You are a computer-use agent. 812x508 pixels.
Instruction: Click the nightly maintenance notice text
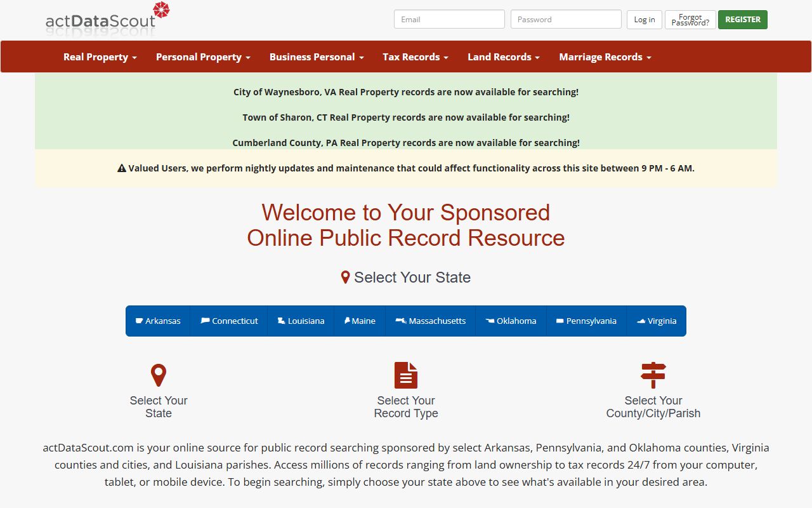(x=411, y=168)
